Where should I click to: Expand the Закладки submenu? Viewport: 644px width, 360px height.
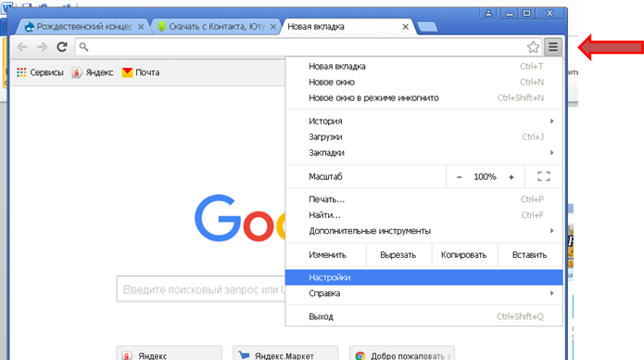[x=423, y=153]
